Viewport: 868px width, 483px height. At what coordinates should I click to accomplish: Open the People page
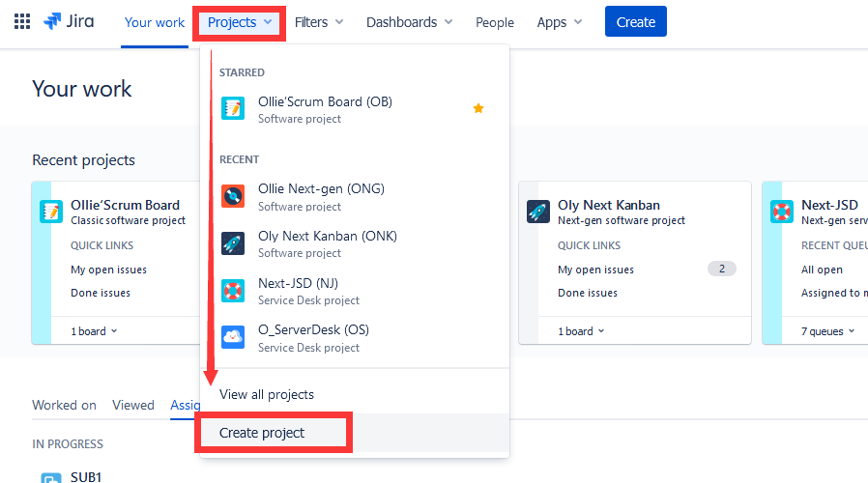[495, 22]
